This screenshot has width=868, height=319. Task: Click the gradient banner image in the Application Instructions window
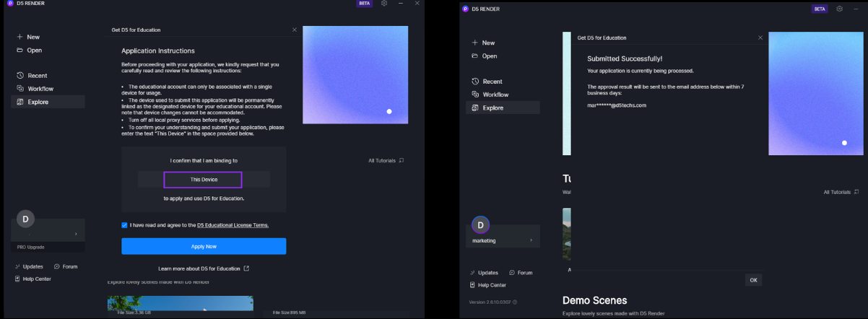[355, 75]
